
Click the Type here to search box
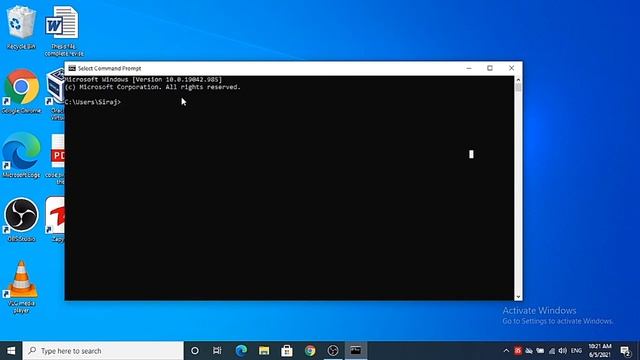point(103,351)
